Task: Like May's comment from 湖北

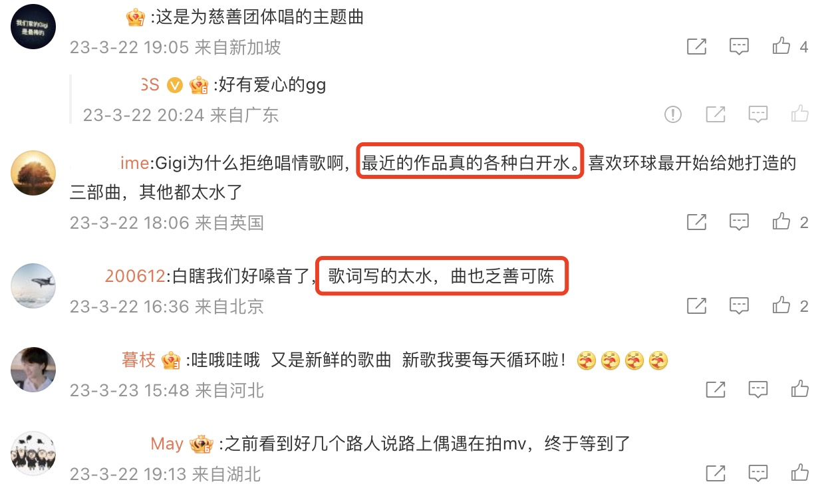Action: pos(800,473)
